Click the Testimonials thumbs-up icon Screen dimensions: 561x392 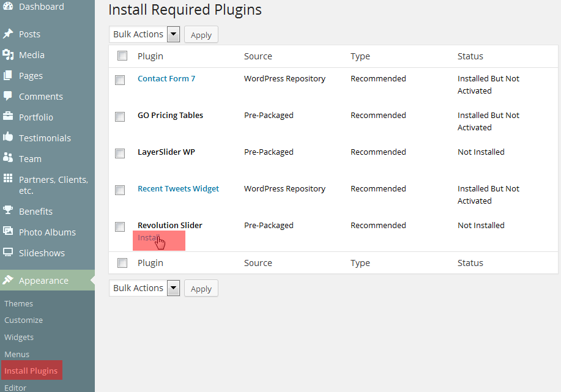click(x=8, y=138)
